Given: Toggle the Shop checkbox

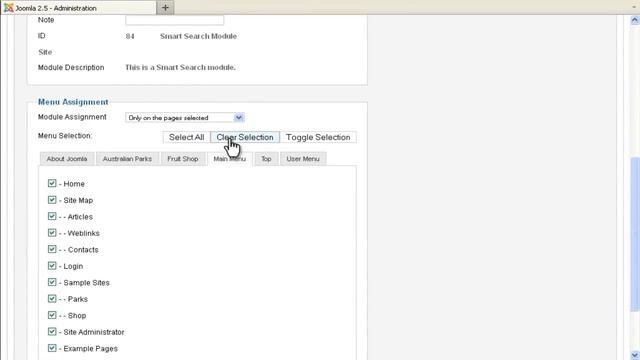Looking at the screenshot, I should tap(52, 315).
